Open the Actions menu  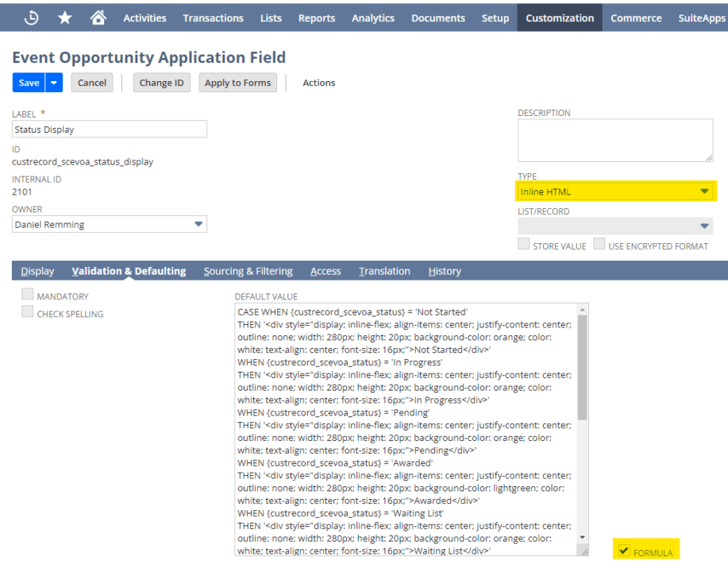(x=318, y=82)
